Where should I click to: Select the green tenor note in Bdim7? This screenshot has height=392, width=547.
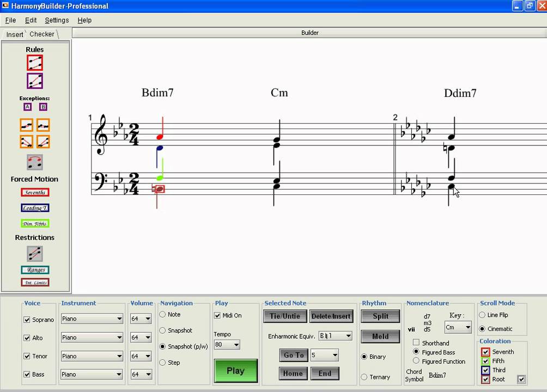coord(160,178)
